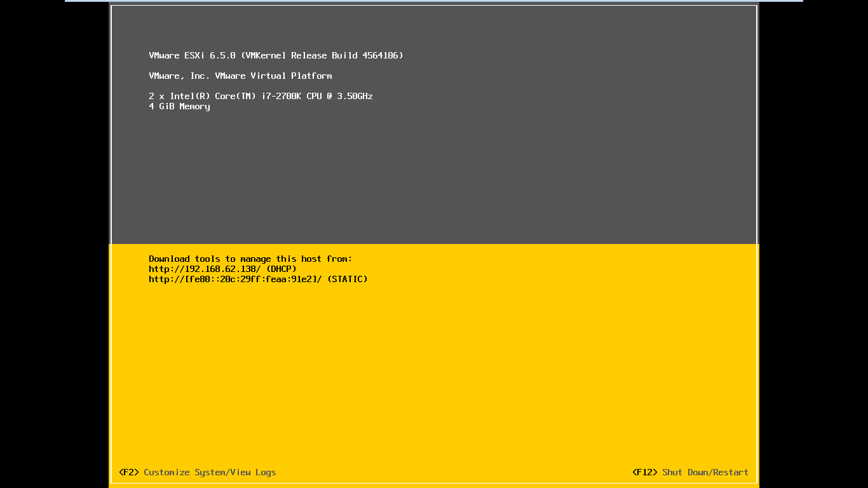Image resolution: width=868 pixels, height=488 pixels.
Task: Click the VMware ESXi 6.5.0 version line
Action: coord(276,55)
